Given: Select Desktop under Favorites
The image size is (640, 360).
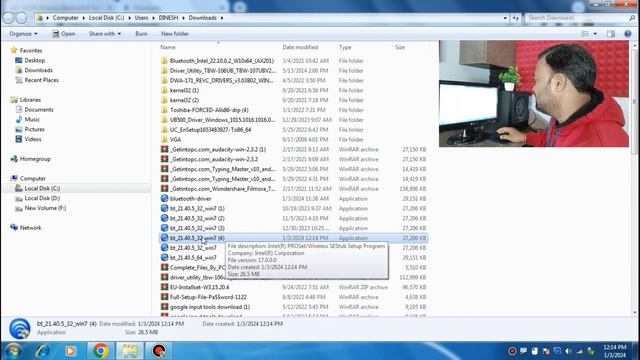Looking at the screenshot, I should (35, 60).
